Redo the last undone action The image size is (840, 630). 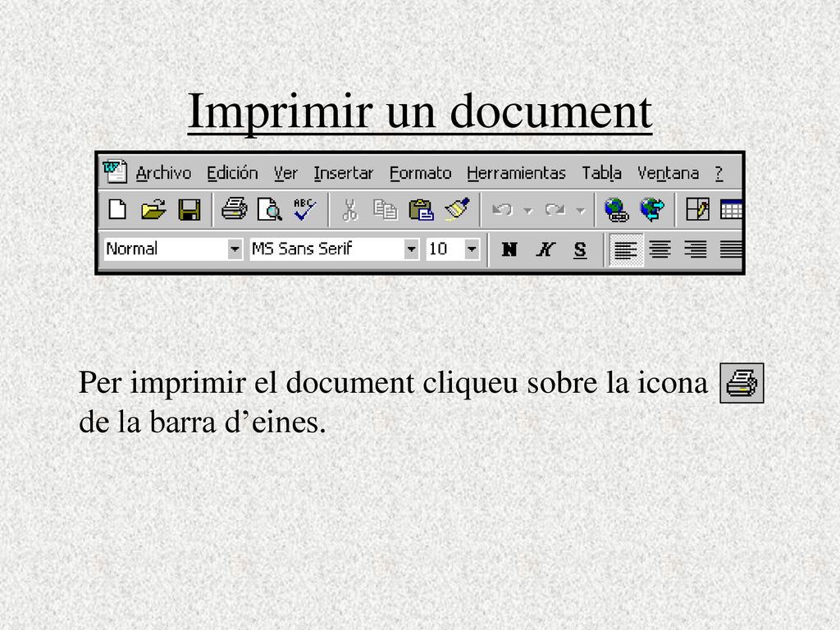pos(555,209)
